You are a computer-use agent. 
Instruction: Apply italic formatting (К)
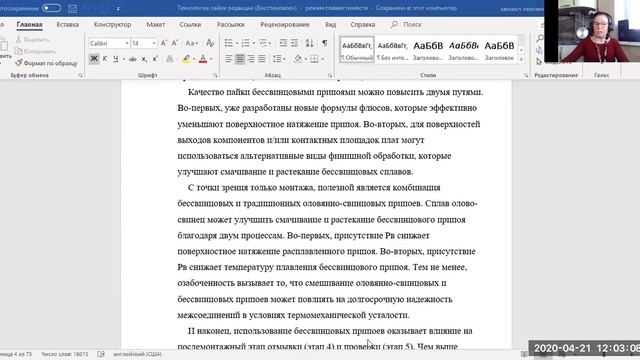pyautogui.click(x=105, y=59)
